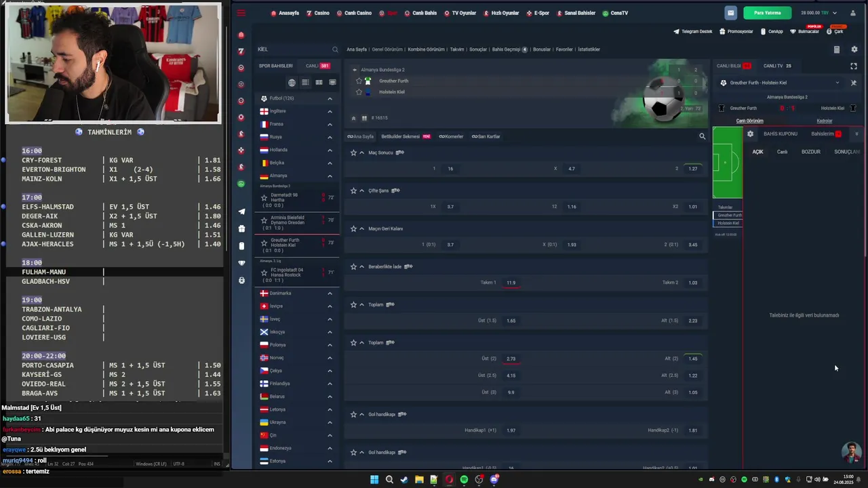Star the Beraberlikte İade market
Screen dimensions: 868x488
pos(353,266)
